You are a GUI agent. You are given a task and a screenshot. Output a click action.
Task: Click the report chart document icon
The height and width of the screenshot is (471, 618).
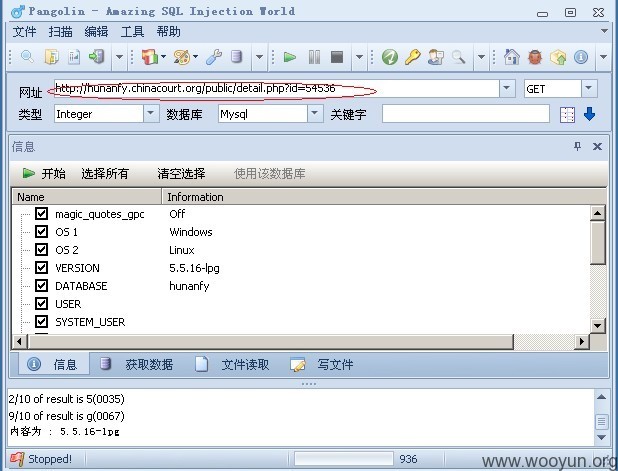74,57
